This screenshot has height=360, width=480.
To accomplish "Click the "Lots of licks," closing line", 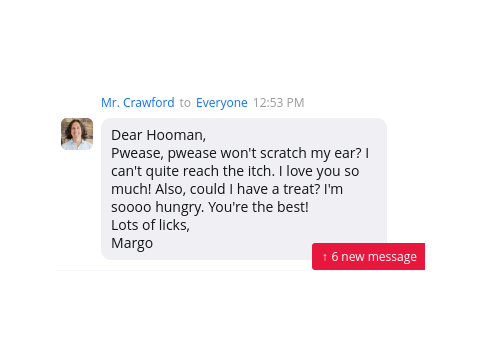I will click(150, 225).
